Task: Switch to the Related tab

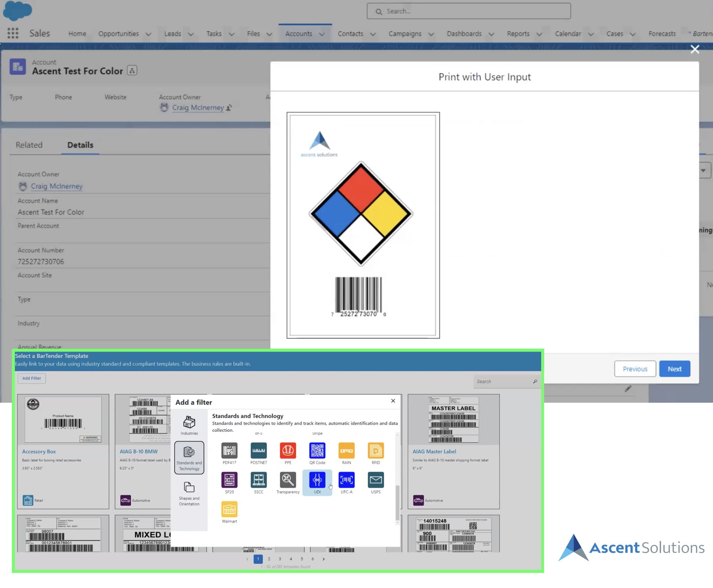Action: [x=29, y=145]
